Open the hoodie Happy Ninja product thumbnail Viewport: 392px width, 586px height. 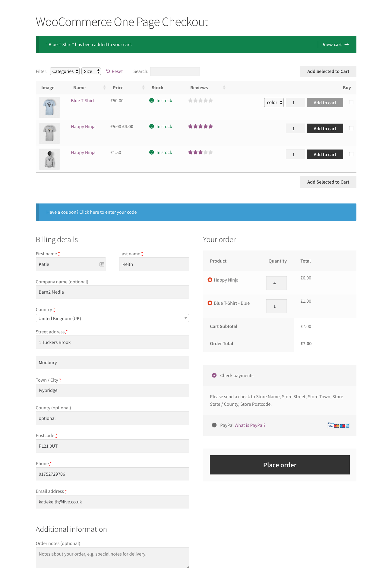pyautogui.click(x=49, y=159)
